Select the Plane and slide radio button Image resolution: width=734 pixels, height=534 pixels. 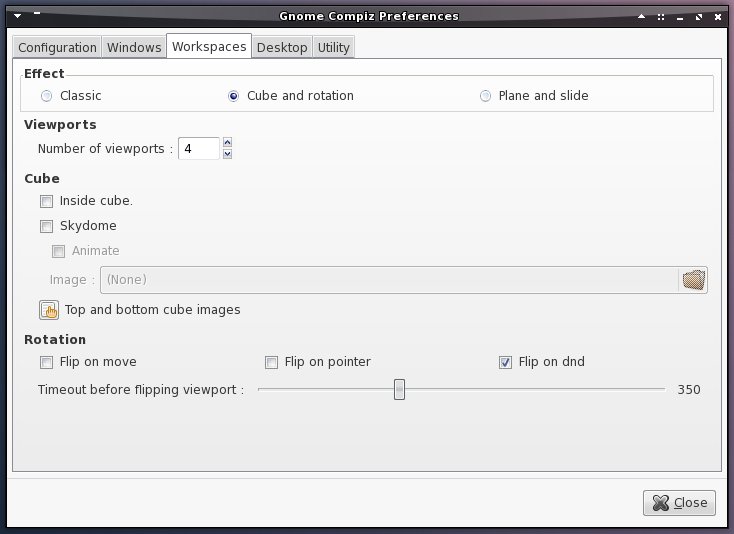[x=485, y=96]
